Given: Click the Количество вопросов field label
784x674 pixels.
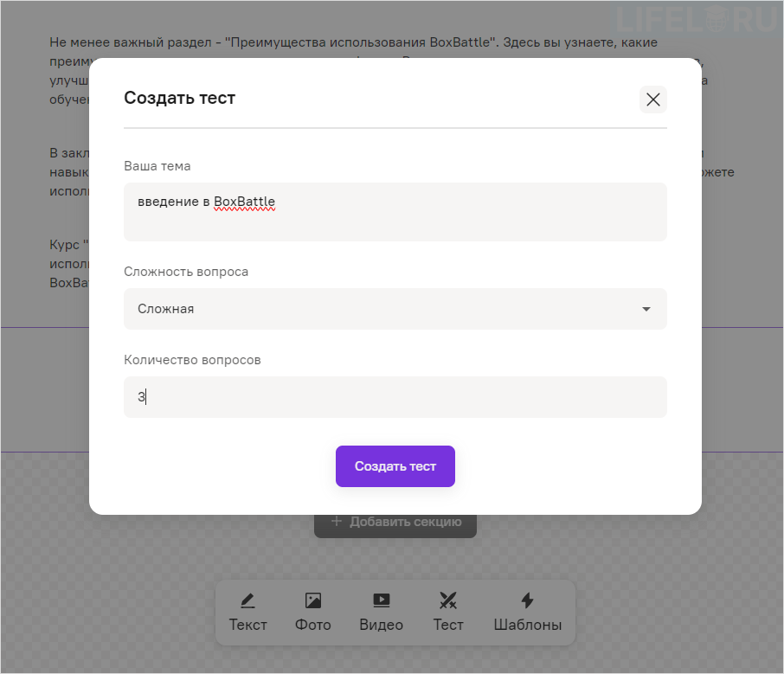Looking at the screenshot, I should pyautogui.click(x=192, y=360).
